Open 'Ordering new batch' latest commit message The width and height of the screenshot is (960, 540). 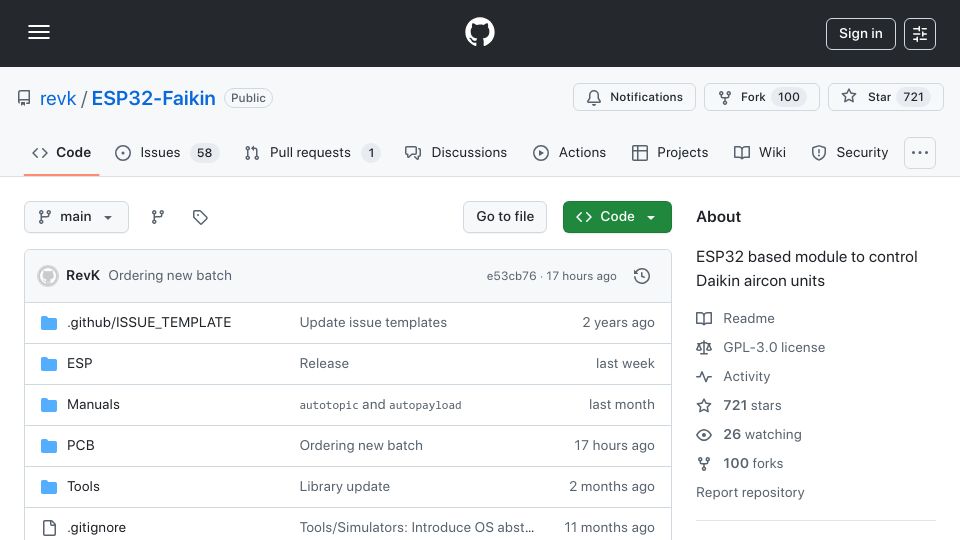tap(170, 276)
